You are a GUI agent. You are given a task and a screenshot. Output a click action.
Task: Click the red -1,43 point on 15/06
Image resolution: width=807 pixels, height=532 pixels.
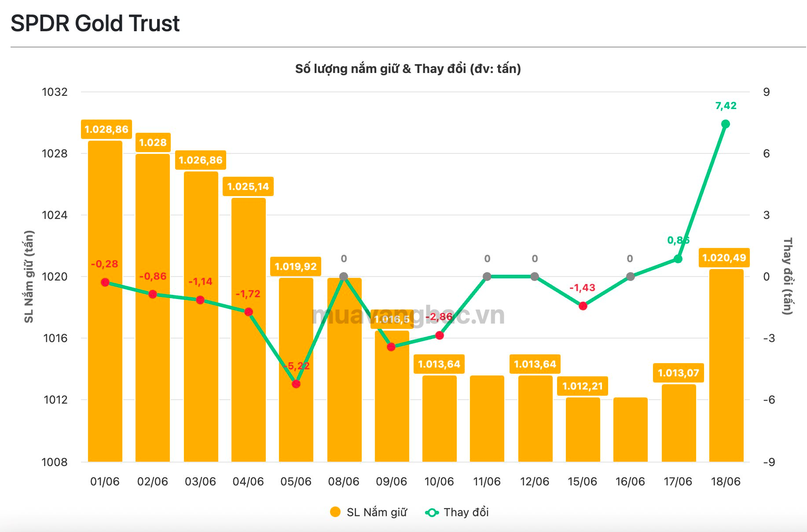[583, 306]
